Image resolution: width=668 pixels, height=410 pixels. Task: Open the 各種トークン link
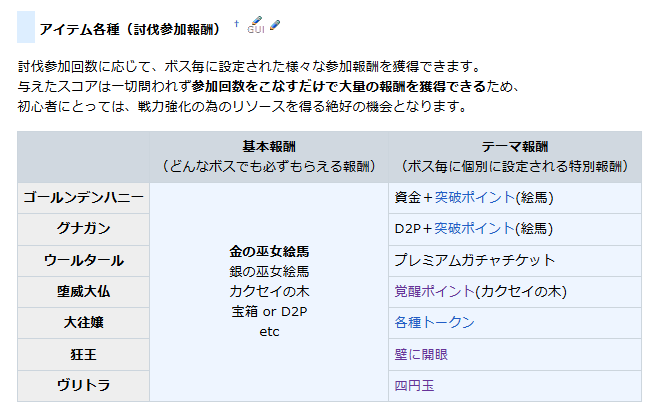[435, 322]
